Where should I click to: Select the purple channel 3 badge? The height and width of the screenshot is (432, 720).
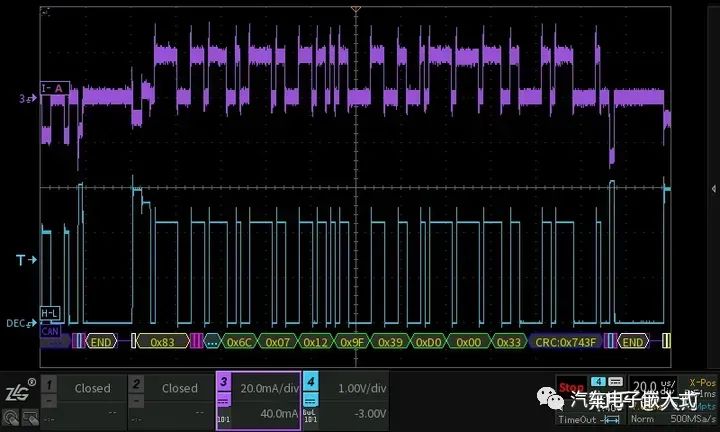pos(224,382)
